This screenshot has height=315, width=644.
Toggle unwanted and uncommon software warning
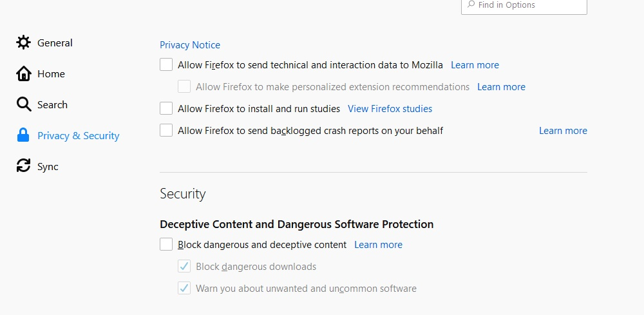[x=184, y=289]
